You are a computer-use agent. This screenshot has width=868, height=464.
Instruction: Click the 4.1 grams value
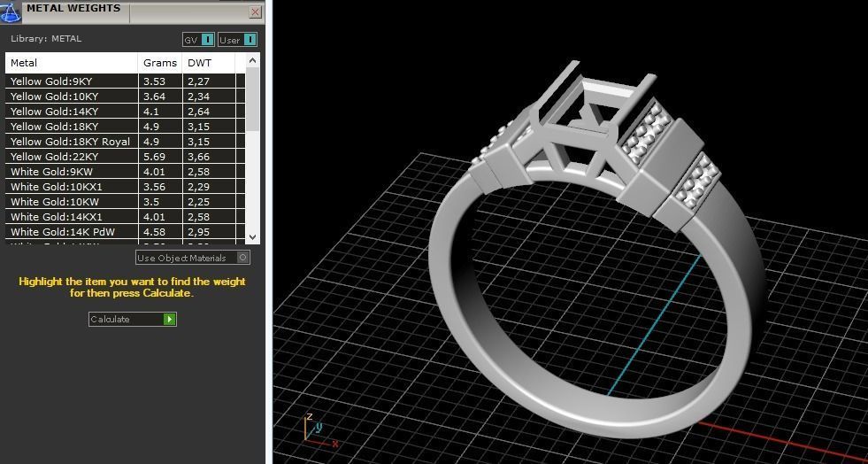[151, 112]
